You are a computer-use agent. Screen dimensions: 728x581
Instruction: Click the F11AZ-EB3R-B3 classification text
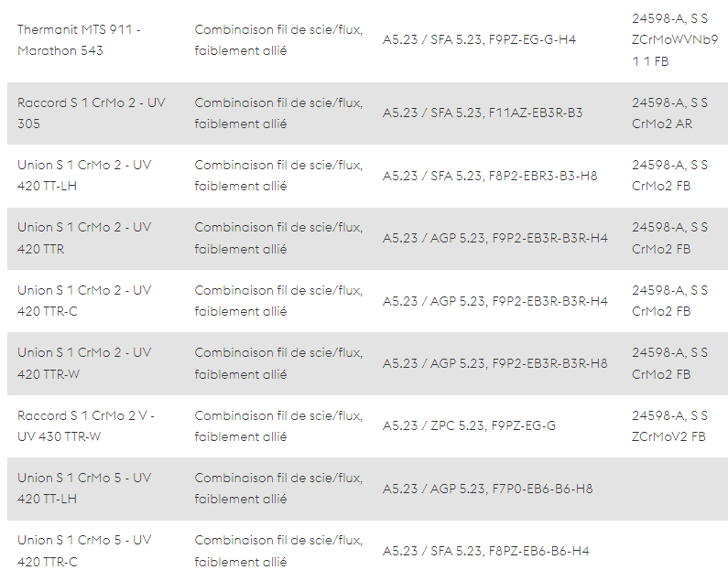483,113
